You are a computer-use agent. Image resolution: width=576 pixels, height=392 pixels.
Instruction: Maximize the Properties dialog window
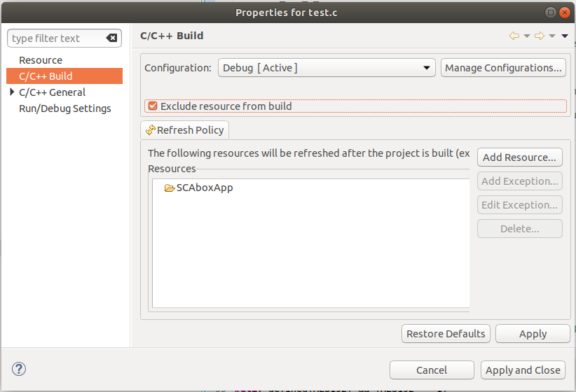pos(549,13)
